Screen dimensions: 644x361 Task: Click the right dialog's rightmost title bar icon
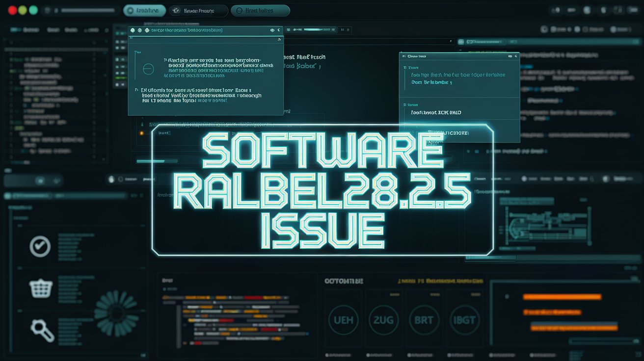(516, 56)
